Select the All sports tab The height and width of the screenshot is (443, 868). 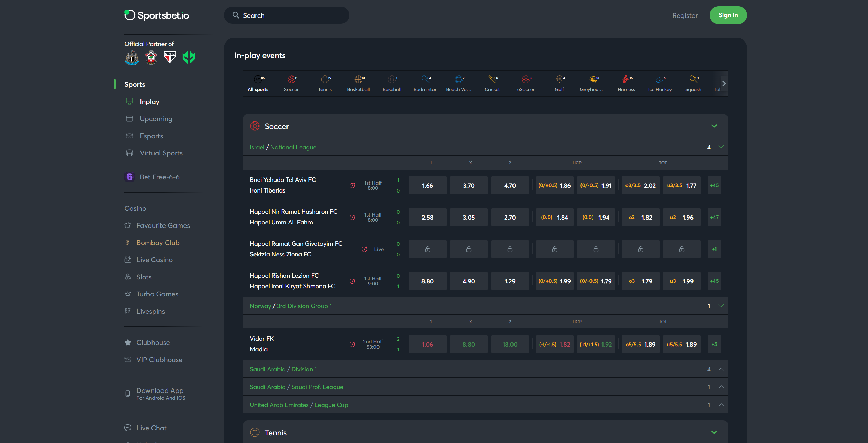click(x=258, y=83)
